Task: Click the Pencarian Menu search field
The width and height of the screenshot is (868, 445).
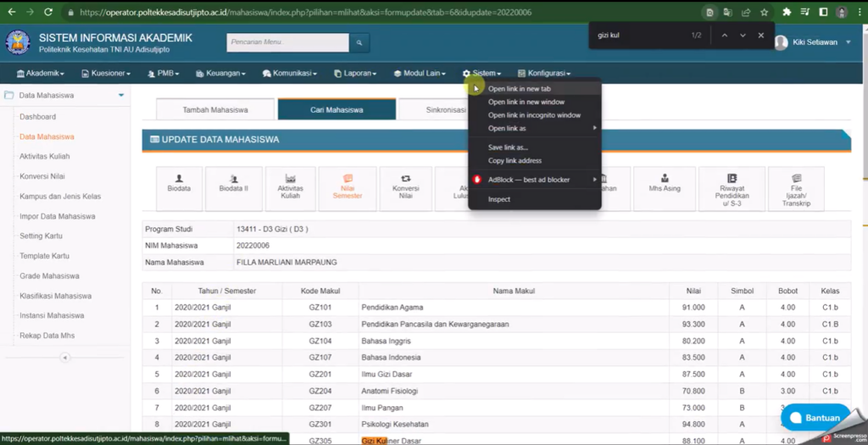Action: 288,42
